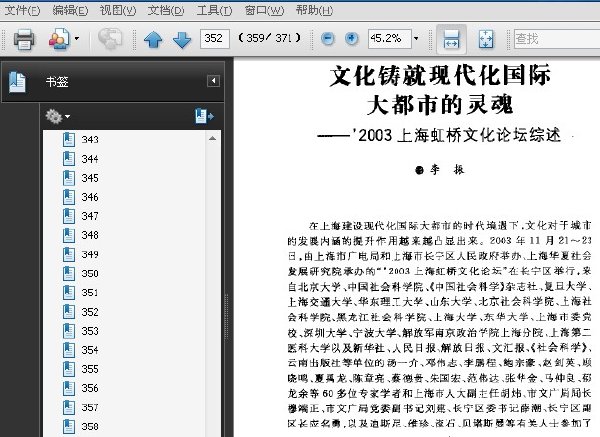Toggle fit one full page icon
The image size is (600, 437).
(486, 39)
